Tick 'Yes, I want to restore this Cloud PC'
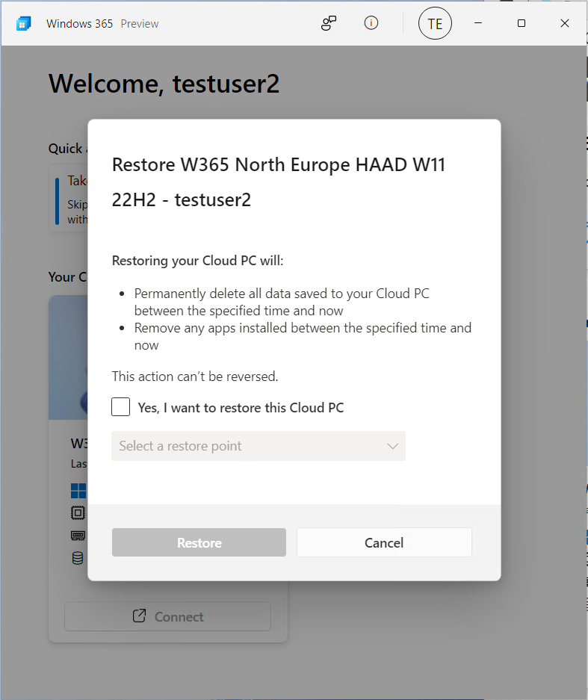This screenshot has height=700, width=588. pyautogui.click(x=120, y=406)
